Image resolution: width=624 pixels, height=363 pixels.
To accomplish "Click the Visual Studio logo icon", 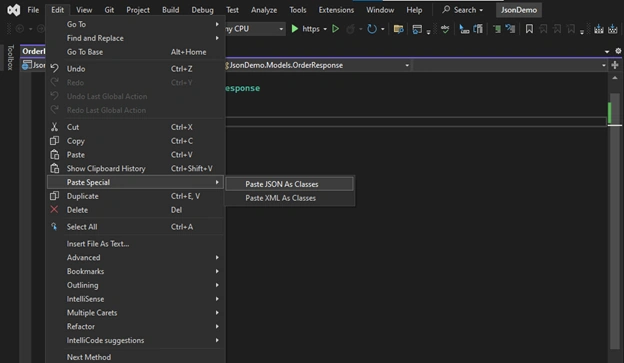I will 14,10.
